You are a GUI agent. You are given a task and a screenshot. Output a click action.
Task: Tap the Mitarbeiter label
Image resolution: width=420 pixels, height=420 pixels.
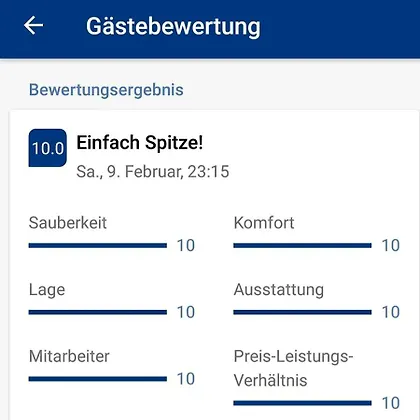(69, 356)
